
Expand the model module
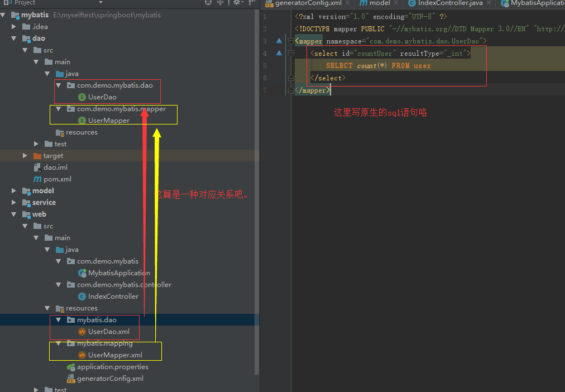pyautogui.click(x=13, y=191)
